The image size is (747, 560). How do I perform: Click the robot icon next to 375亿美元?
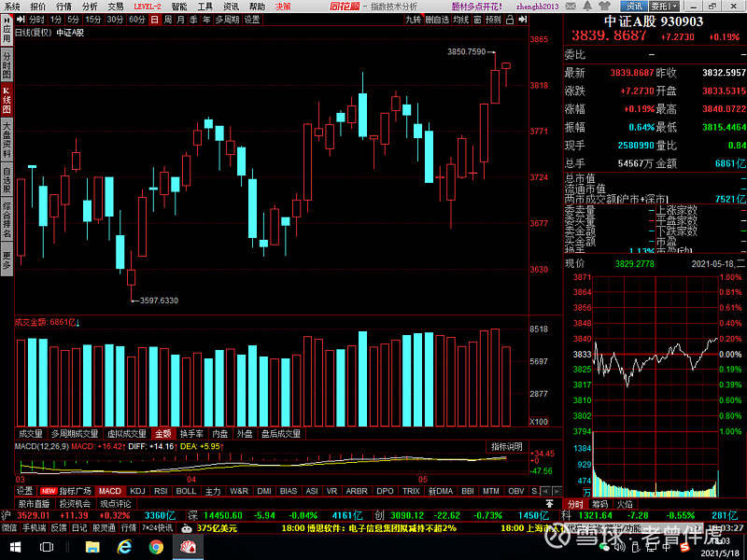coord(187,528)
